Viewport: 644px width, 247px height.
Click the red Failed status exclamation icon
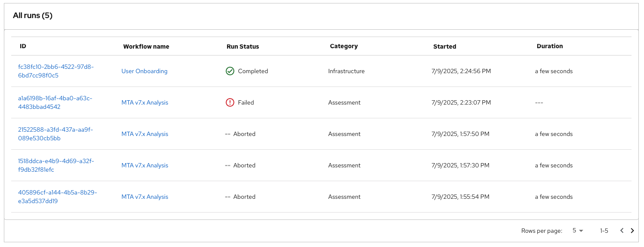point(230,102)
